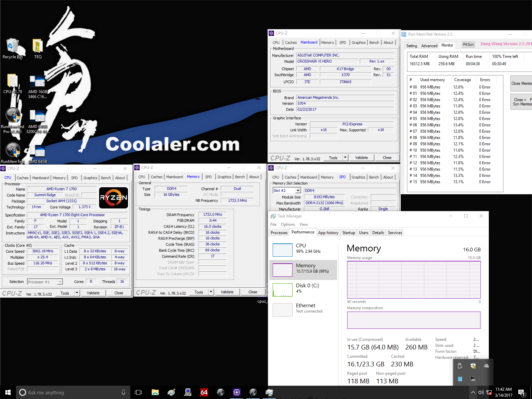Image resolution: width=532 pixels, height=399 pixels.
Task: Click the Close + PrtScn Memtest button
Action: click(521, 102)
